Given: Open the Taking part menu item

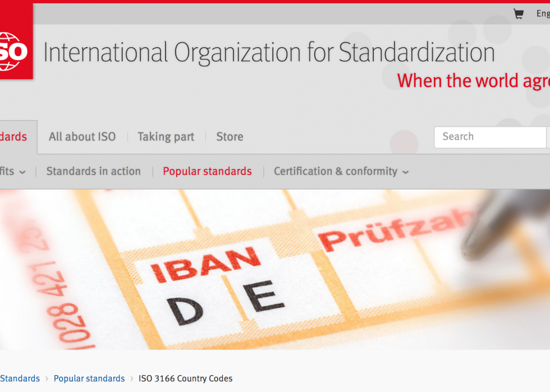Looking at the screenshot, I should click(166, 137).
